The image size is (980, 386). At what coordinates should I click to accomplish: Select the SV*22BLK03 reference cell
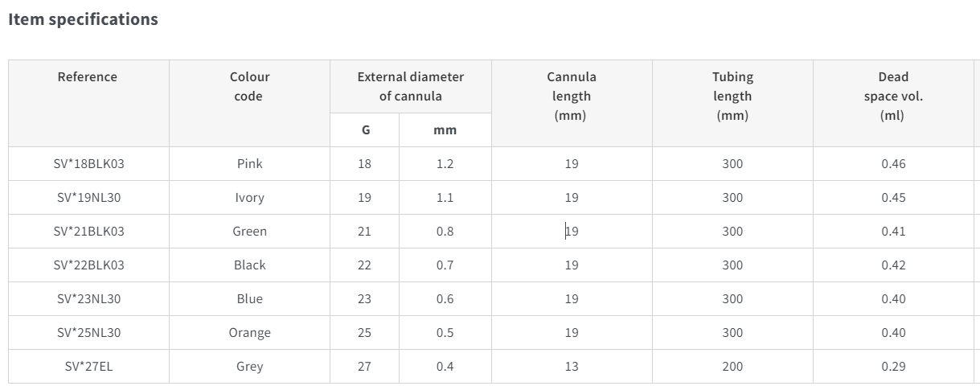click(89, 265)
